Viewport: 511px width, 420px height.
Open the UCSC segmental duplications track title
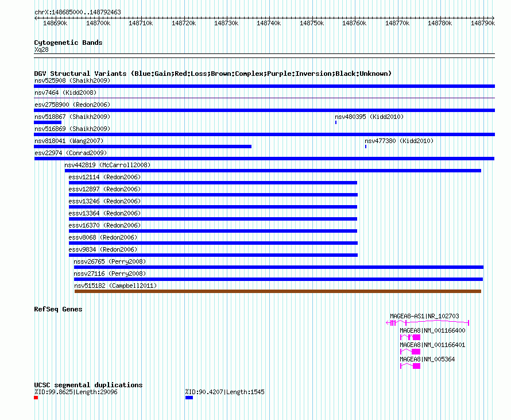[x=88, y=385]
